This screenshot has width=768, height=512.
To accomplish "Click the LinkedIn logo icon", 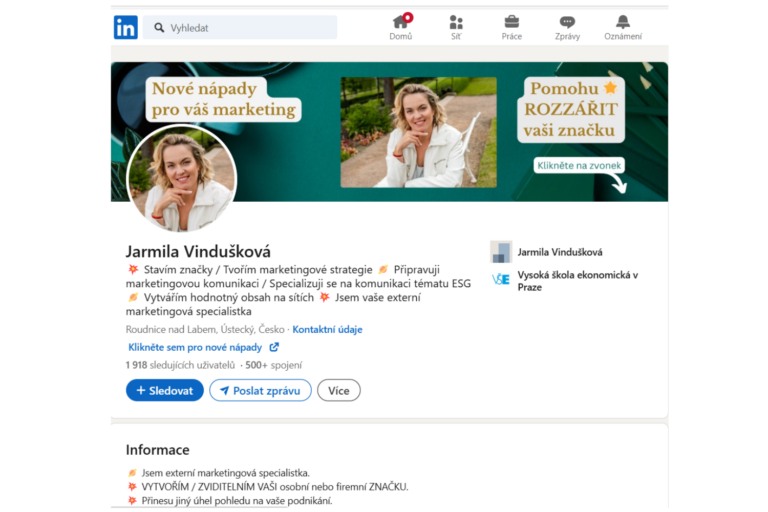I will tap(126, 27).
